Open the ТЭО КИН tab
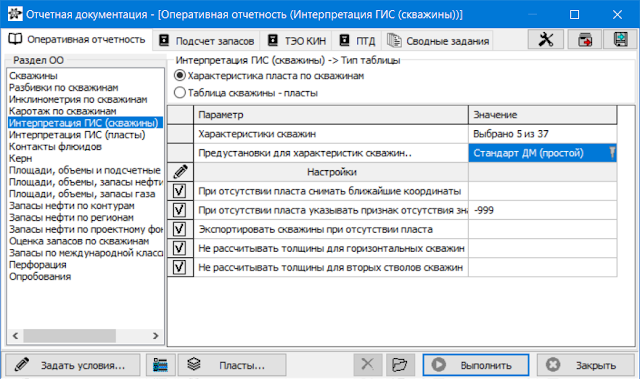This screenshot has height=379, width=640. pos(297,41)
